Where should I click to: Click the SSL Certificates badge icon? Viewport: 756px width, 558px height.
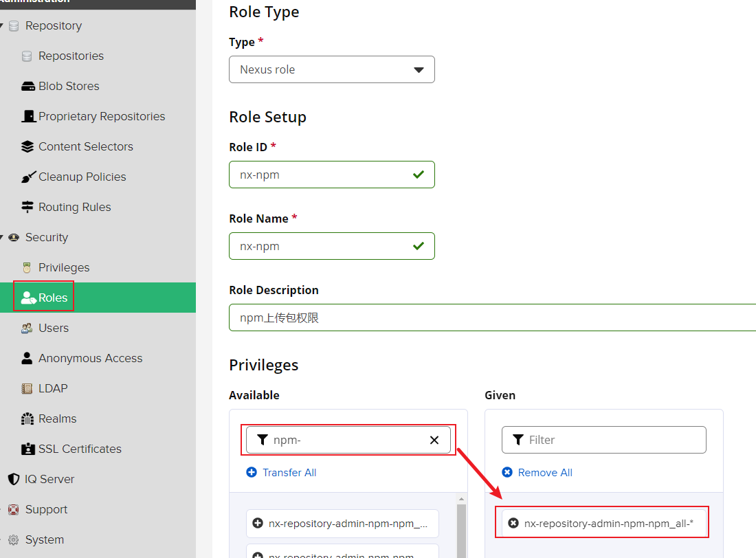(x=28, y=449)
